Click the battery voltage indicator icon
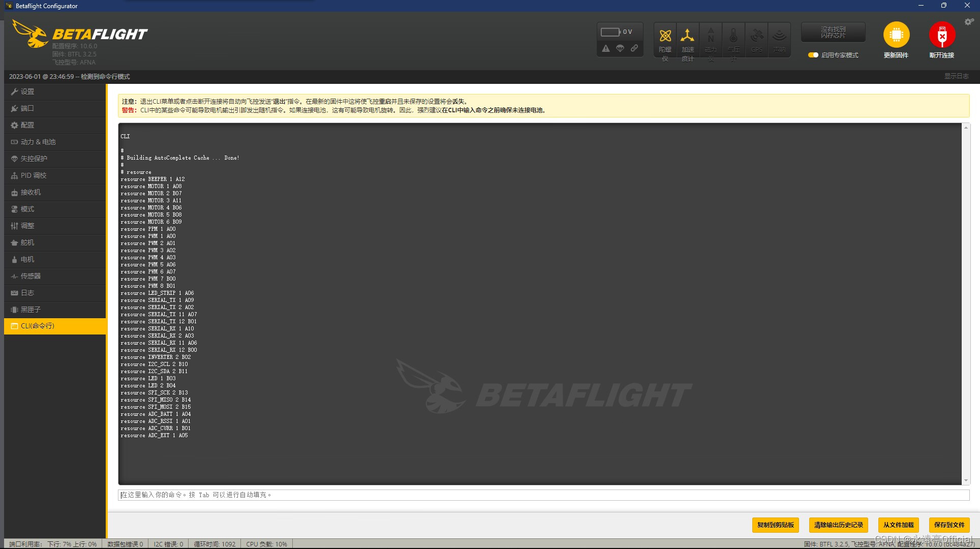Image resolution: width=980 pixels, height=549 pixels. click(610, 32)
